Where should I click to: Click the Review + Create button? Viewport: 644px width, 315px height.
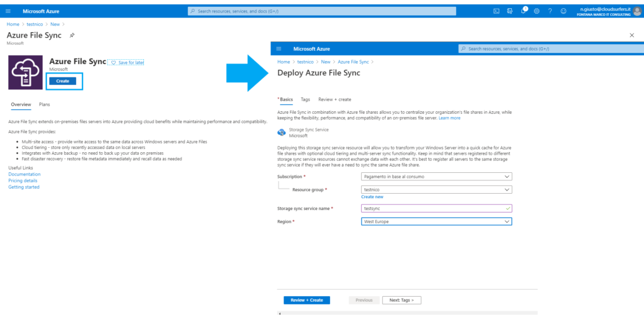[307, 300]
